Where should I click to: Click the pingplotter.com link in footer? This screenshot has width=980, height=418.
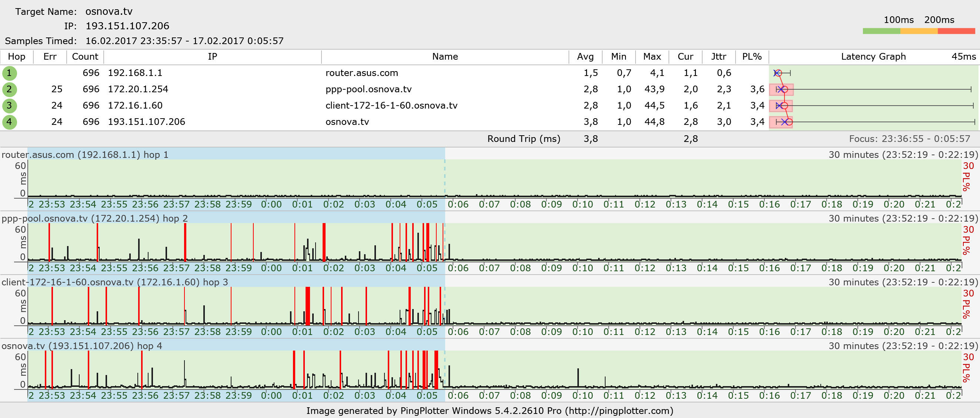coord(619,411)
